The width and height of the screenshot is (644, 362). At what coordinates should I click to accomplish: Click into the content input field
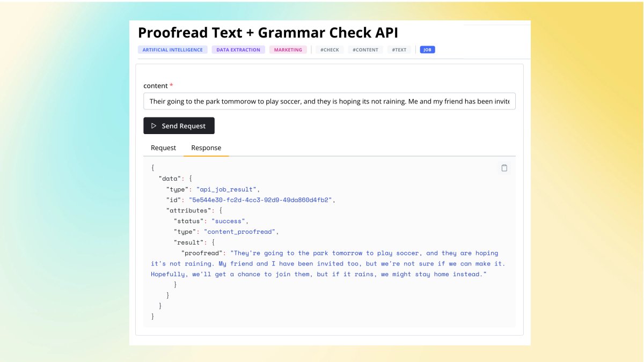coord(330,101)
